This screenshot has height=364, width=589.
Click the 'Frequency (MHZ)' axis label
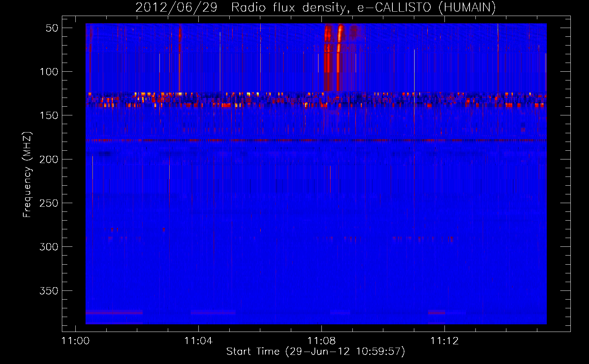[27, 174]
